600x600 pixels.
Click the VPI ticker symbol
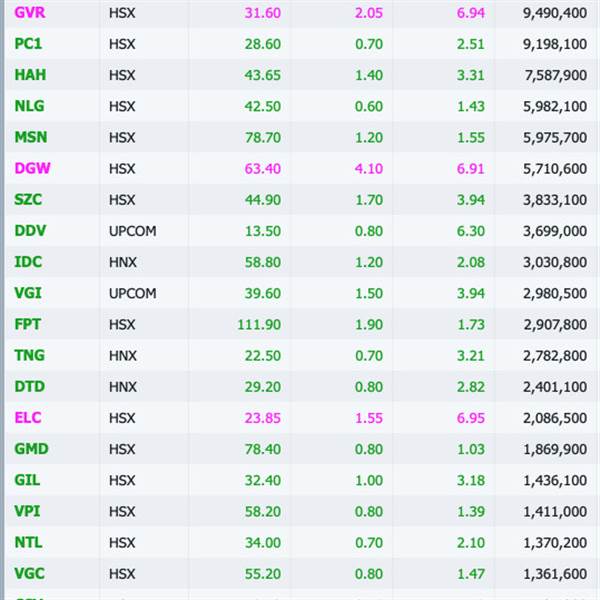pos(27,512)
